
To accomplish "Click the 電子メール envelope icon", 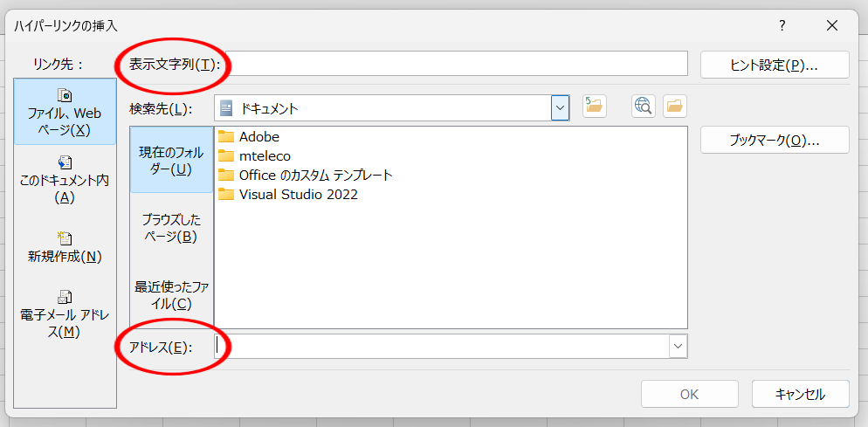I will pos(65,298).
